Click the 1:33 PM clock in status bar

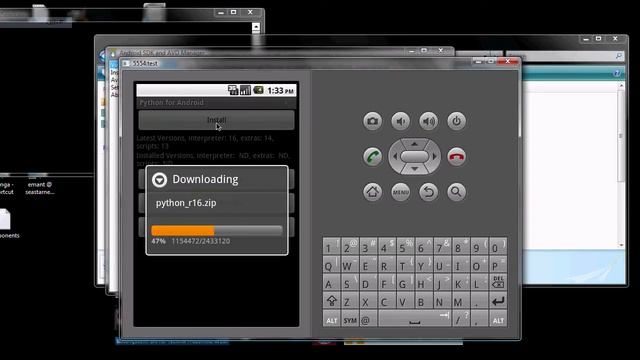click(280, 91)
